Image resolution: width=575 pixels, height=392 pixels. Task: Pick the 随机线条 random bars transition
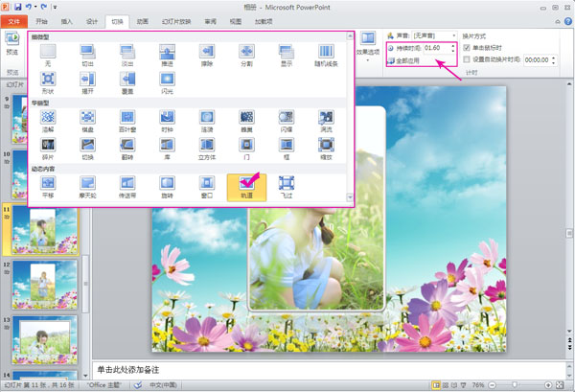click(x=326, y=56)
